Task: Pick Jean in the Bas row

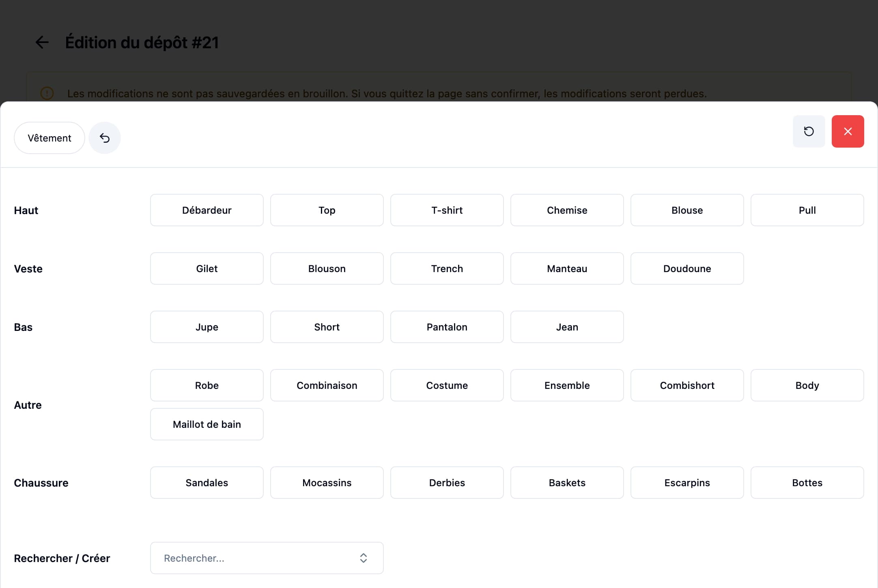Action: (x=567, y=327)
